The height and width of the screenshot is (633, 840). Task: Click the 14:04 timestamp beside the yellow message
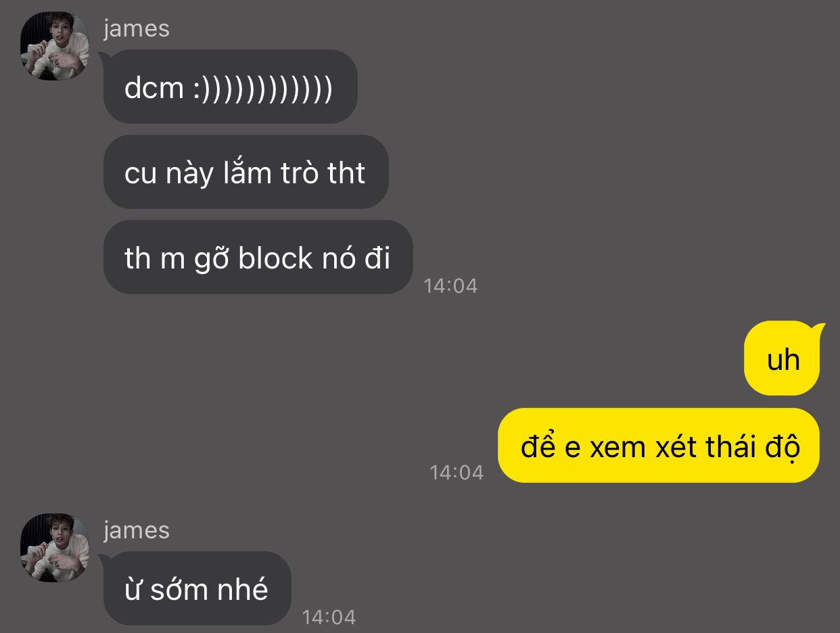pos(457,472)
